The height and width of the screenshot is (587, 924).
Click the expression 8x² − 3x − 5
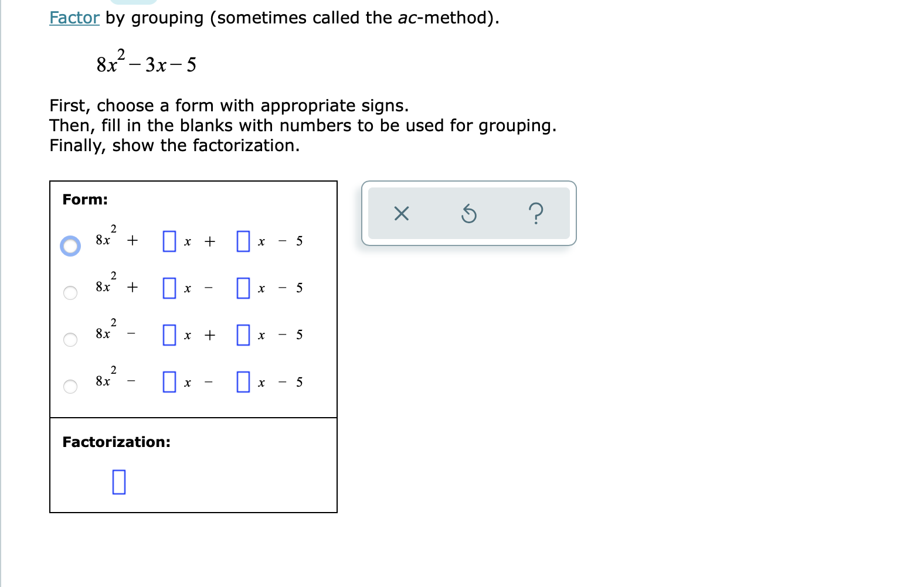(x=147, y=62)
